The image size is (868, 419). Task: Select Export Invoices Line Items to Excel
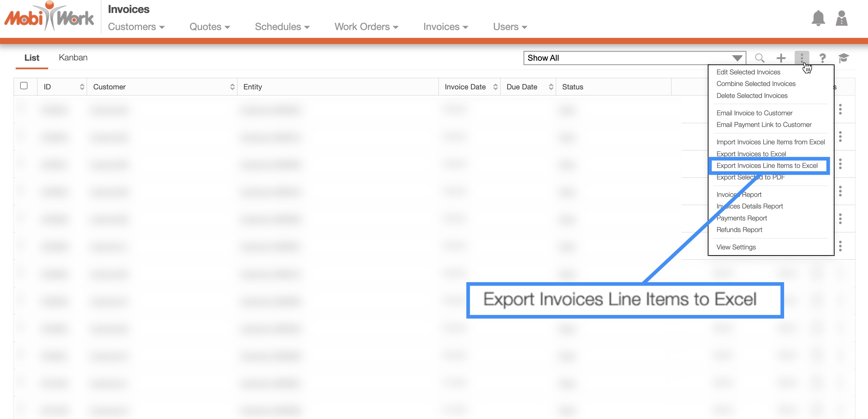tap(767, 165)
